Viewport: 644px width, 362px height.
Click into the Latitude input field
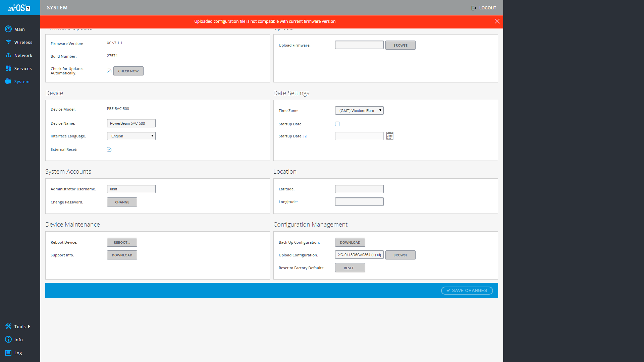click(359, 189)
